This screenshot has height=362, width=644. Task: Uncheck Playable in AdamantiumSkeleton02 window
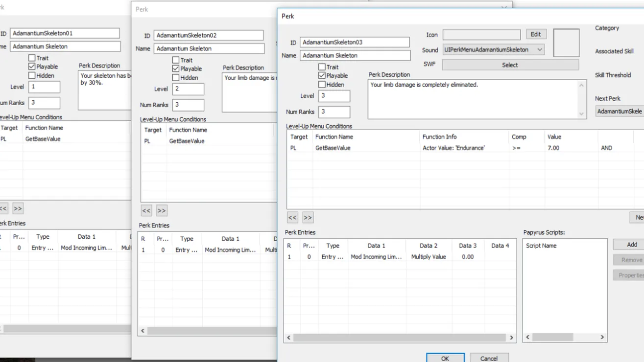click(x=175, y=69)
